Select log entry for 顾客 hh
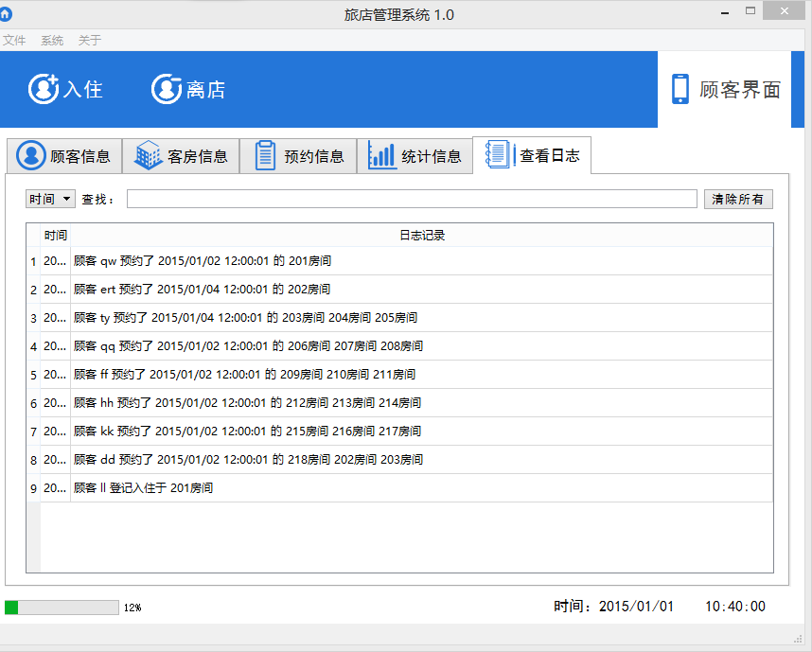Image resolution: width=812 pixels, height=652 pixels. 421,403
